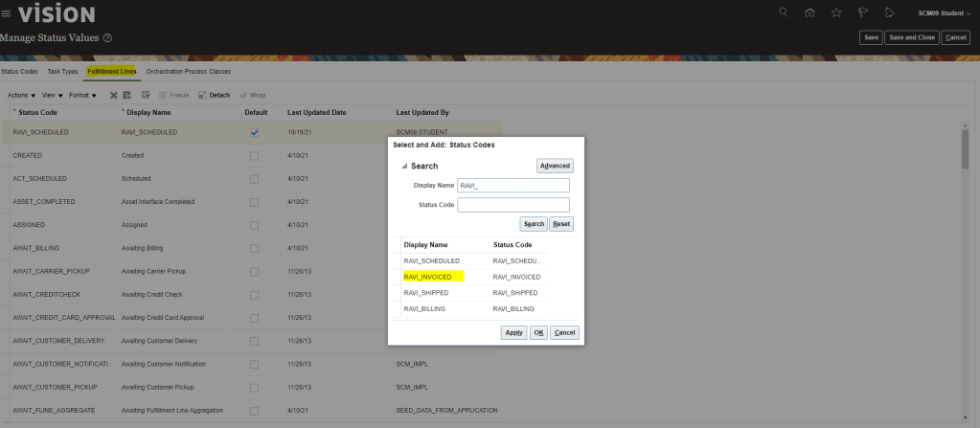Image resolution: width=980 pixels, height=428 pixels.
Task: Expand the View dropdown menu
Action: (x=53, y=95)
